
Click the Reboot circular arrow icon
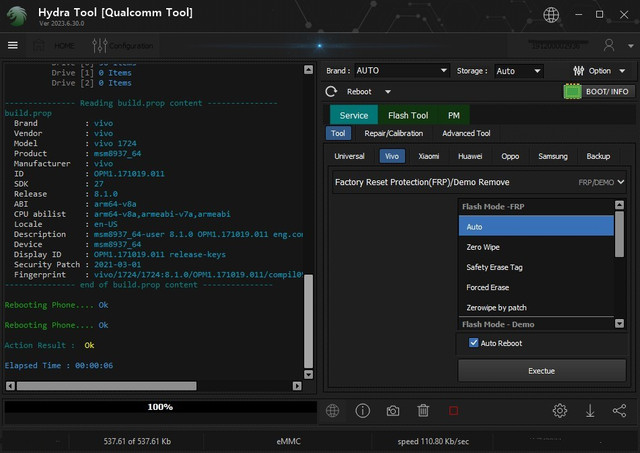click(x=331, y=91)
